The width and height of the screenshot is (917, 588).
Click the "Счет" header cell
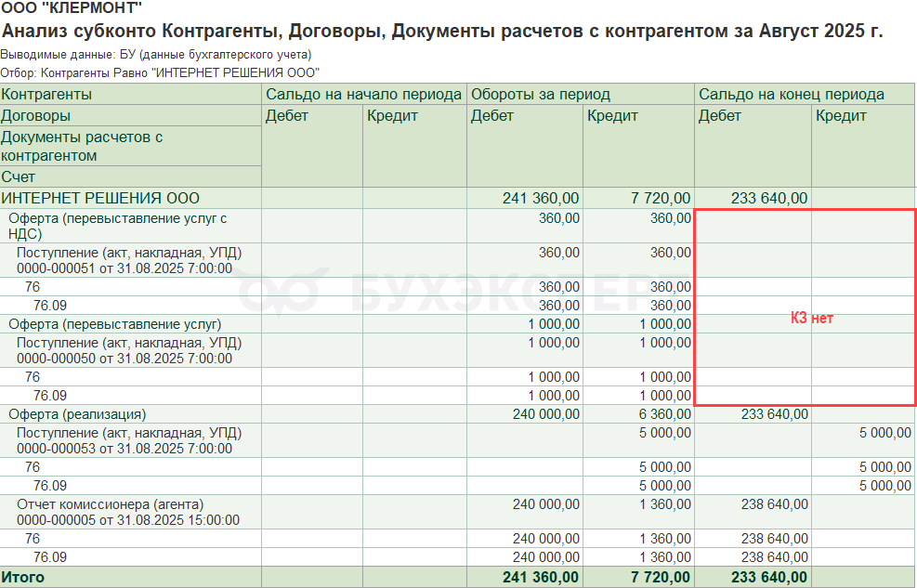[x=130, y=176]
